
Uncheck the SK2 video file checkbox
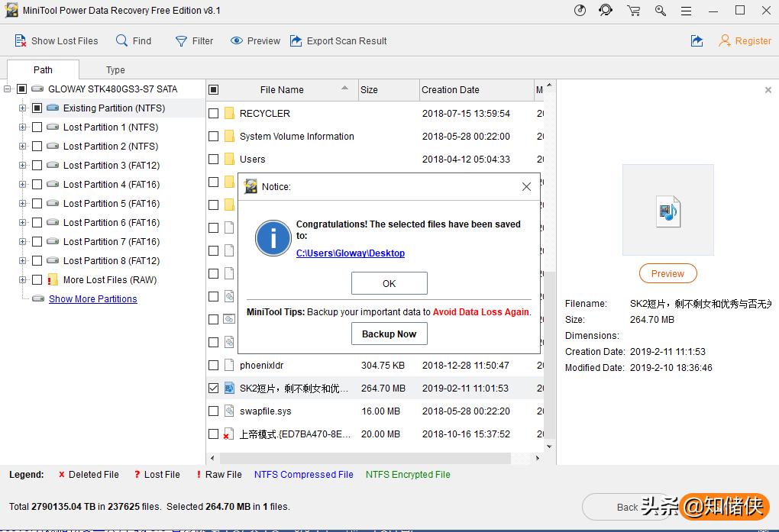click(214, 389)
